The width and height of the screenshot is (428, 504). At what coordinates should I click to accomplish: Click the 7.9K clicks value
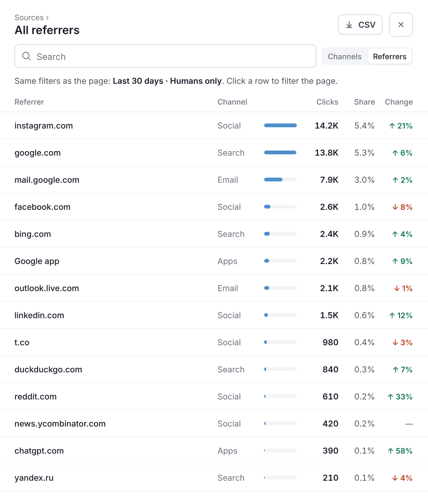pos(329,180)
